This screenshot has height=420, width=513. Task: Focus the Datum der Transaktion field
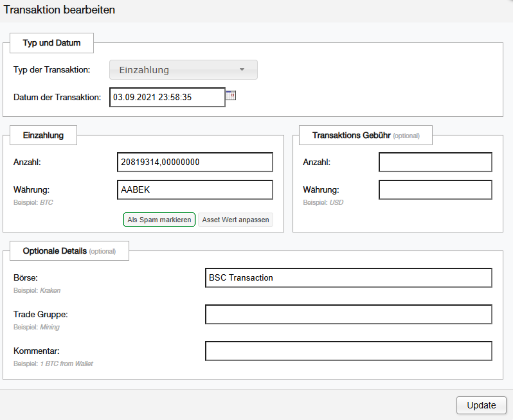[167, 97]
